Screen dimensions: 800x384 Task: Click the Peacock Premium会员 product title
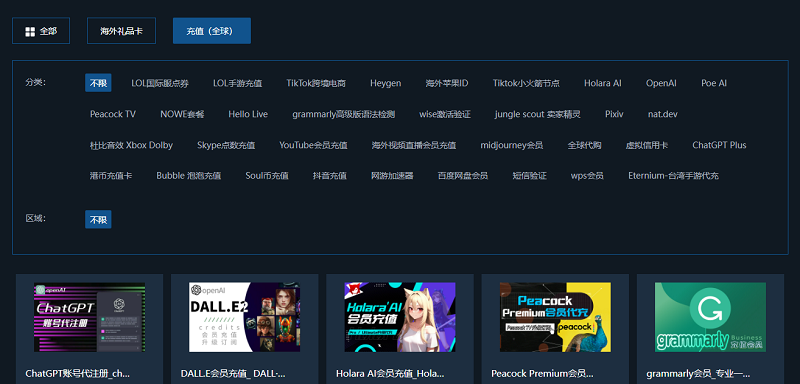[x=542, y=374]
